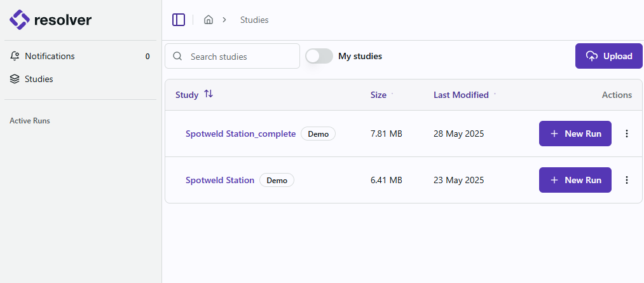Screen dimensions: 644x283
Task: Open kebab menu for Spotweld Station row
Action: 627,180
